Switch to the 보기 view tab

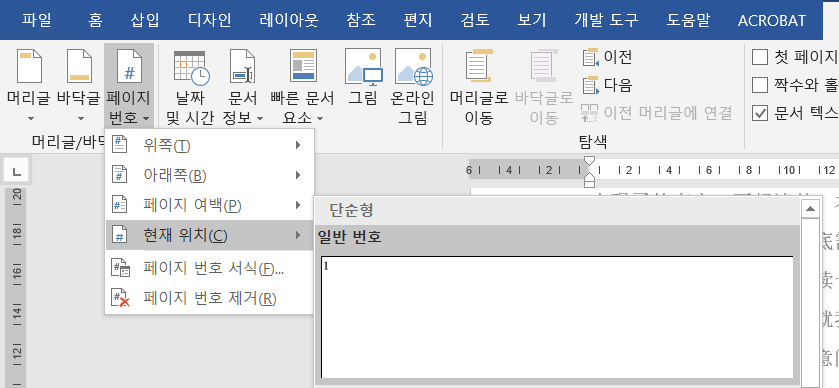click(532, 20)
